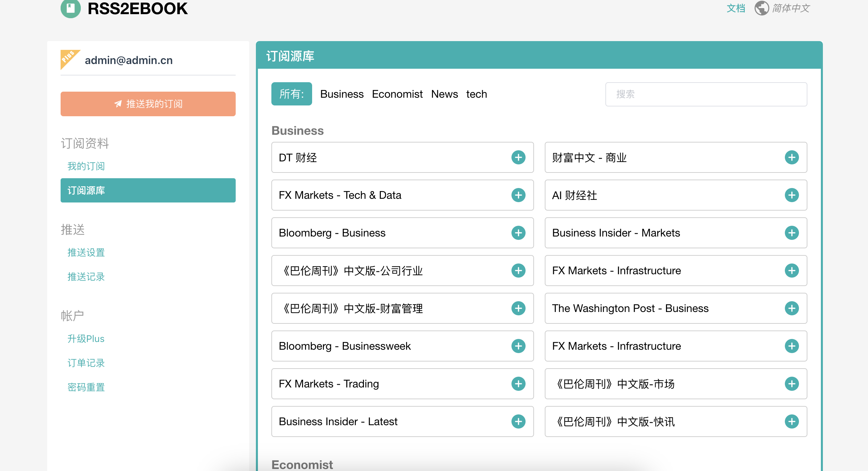Add "Bloomberg - Business" with the plus icon
868x471 pixels.
(518, 232)
